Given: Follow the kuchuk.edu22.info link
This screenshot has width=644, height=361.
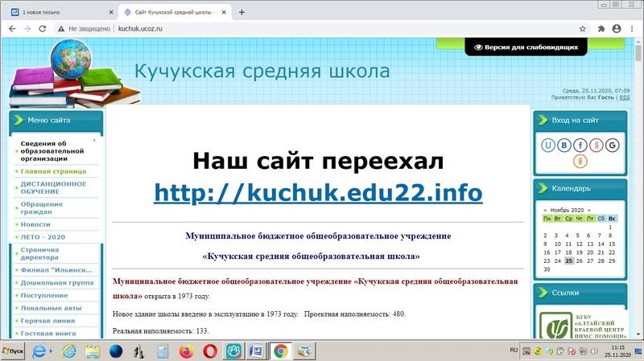Looking at the screenshot, I should click(318, 193).
